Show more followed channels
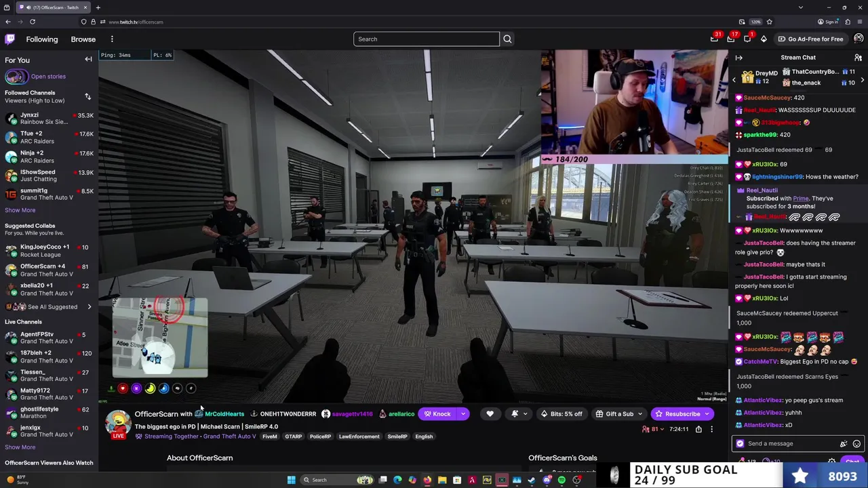 click(20, 210)
